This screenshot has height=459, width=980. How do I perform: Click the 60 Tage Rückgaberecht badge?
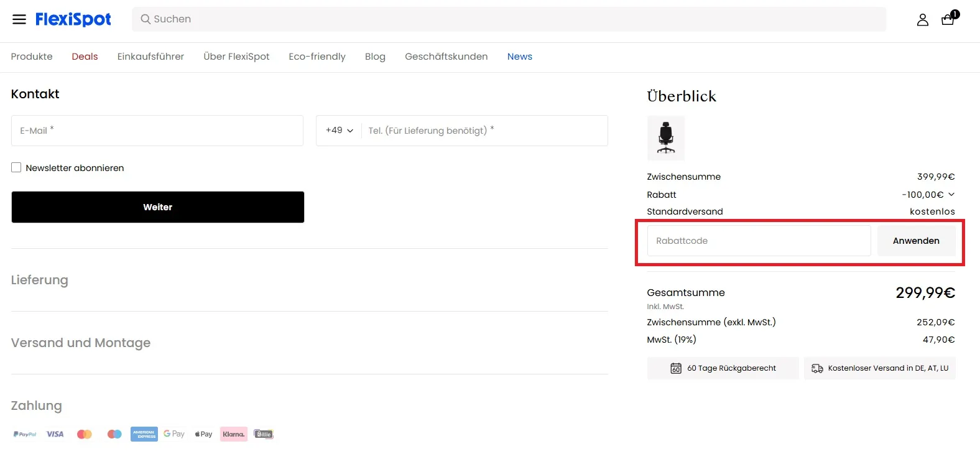[723, 368]
